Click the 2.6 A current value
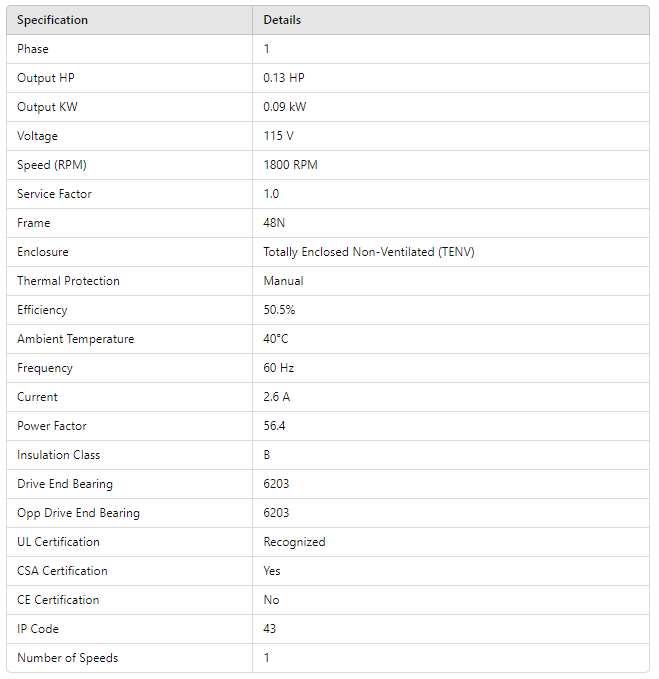 (277, 397)
